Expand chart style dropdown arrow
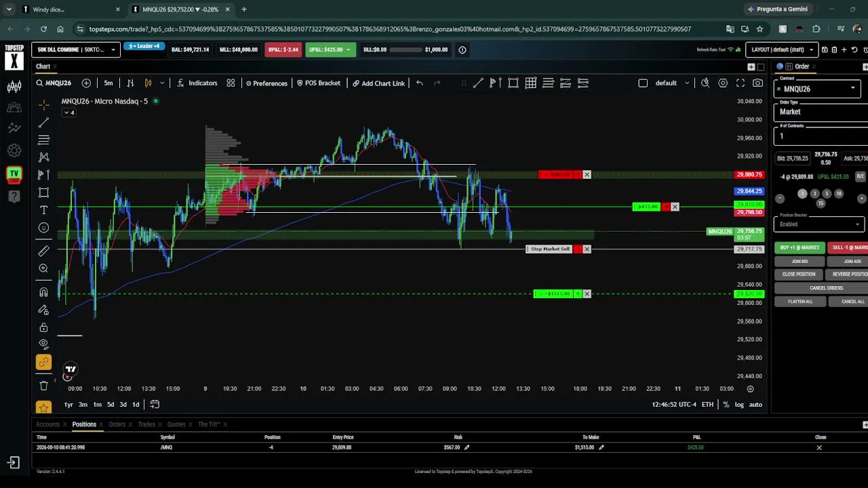868x488 pixels. pyautogui.click(x=162, y=83)
